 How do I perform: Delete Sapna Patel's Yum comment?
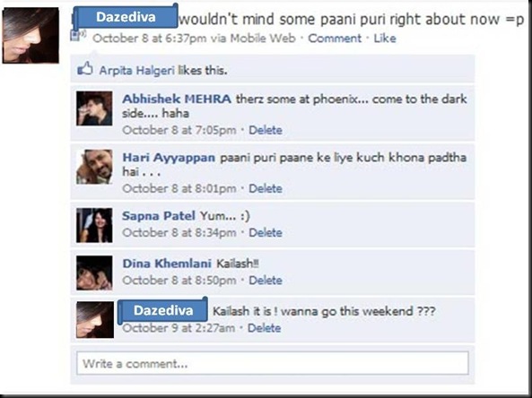pos(266,232)
